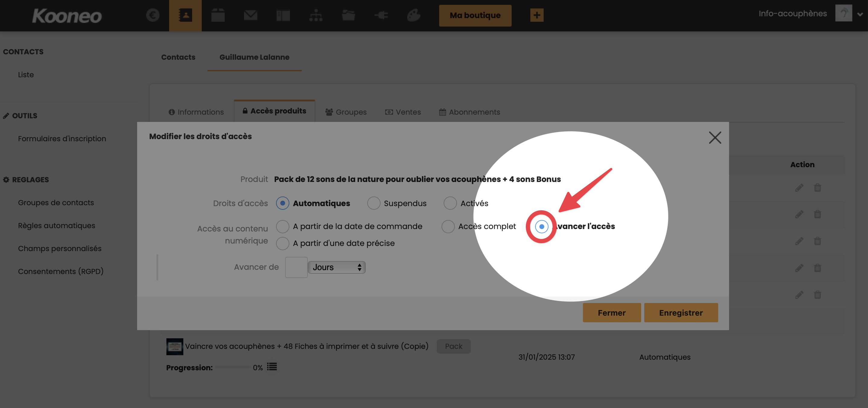Select the Automatiques radio button
The width and height of the screenshot is (868, 408).
coord(282,203)
